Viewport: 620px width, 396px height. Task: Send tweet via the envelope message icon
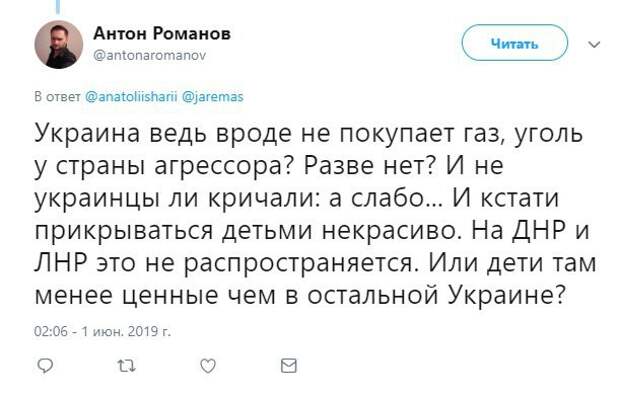tap(289, 366)
